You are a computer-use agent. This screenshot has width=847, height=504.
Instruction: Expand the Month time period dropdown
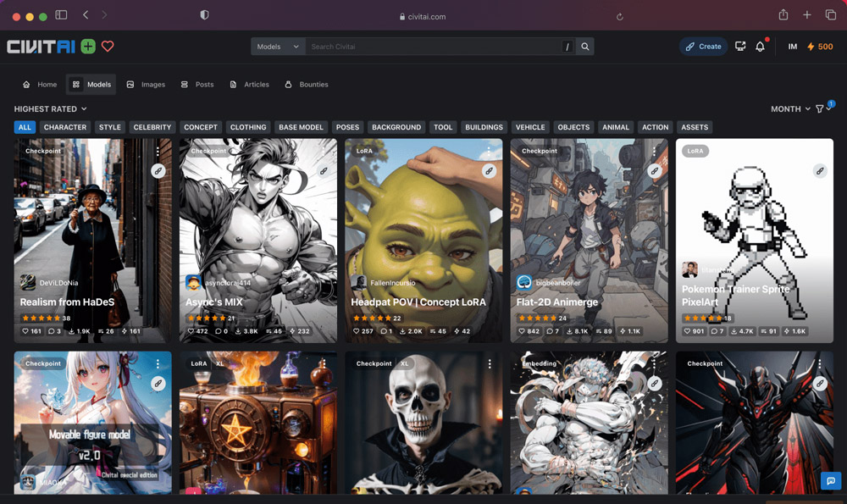click(x=790, y=108)
